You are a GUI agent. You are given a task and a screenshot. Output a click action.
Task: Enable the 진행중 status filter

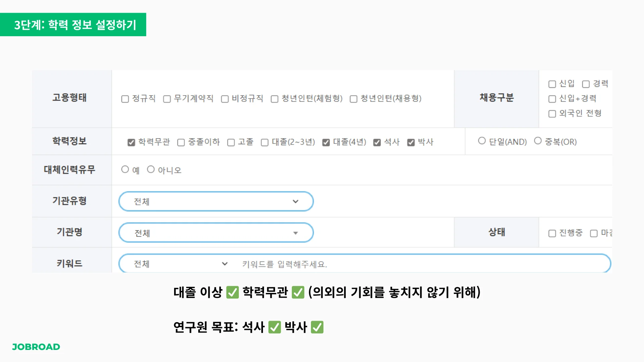[552, 233]
